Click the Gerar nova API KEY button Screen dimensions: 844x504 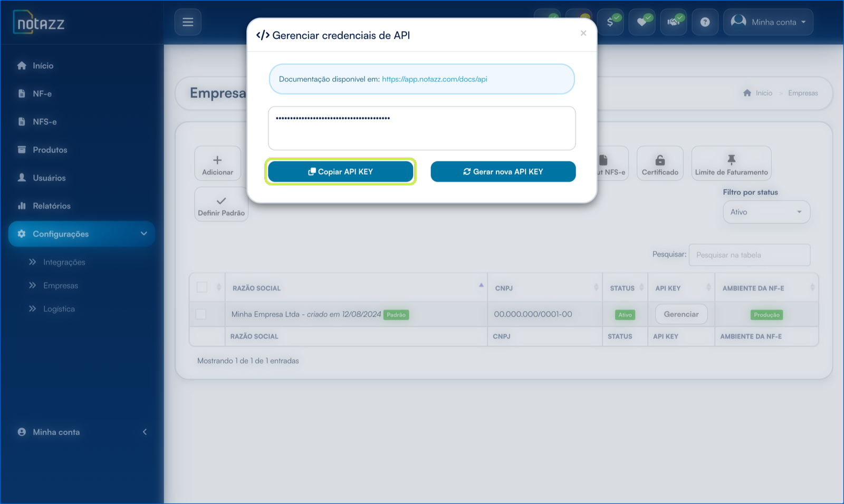click(x=503, y=171)
